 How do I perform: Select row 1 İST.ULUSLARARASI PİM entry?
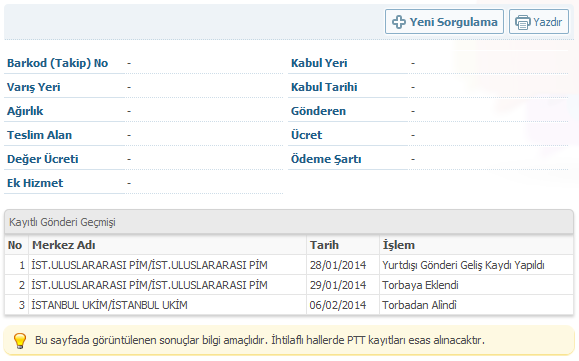click(x=289, y=265)
